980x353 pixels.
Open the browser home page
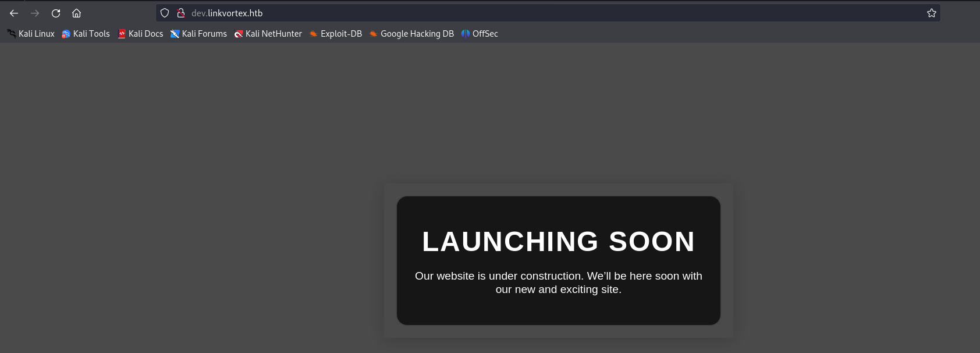(76, 13)
